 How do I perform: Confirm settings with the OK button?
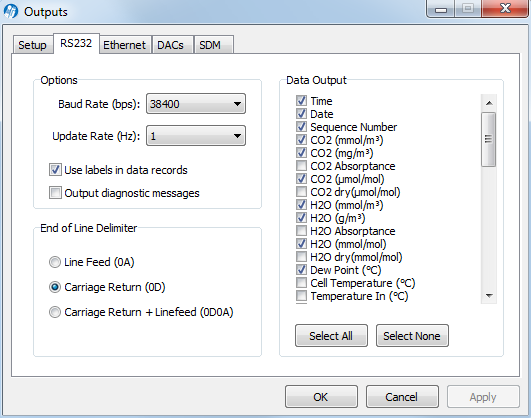click(321, 397)
